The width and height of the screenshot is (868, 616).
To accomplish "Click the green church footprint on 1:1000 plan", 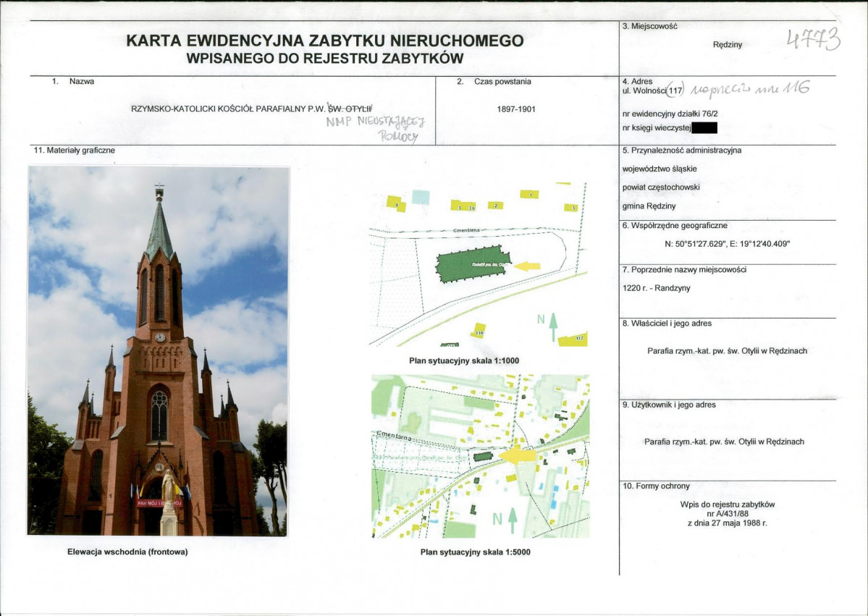I will (x=473, y=264).
